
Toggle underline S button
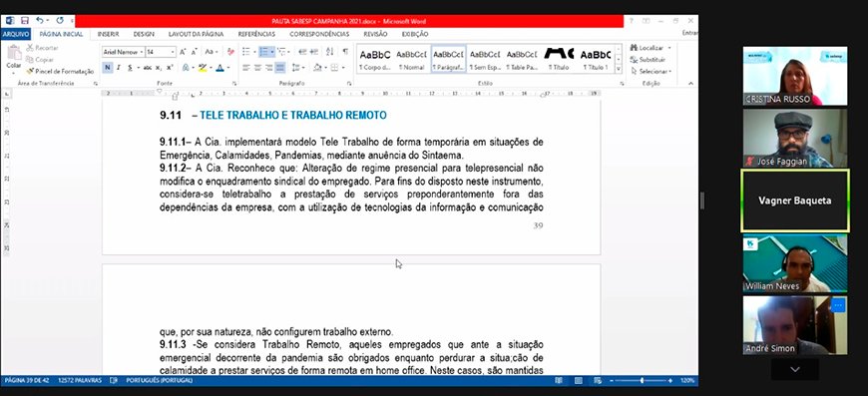click(130, 68)
